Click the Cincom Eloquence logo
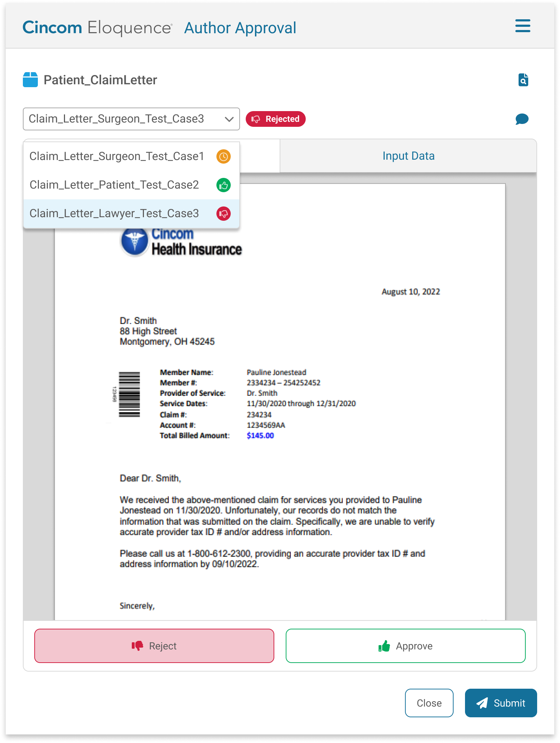Viewport: 560px width, 743px height. pos(97,28)
